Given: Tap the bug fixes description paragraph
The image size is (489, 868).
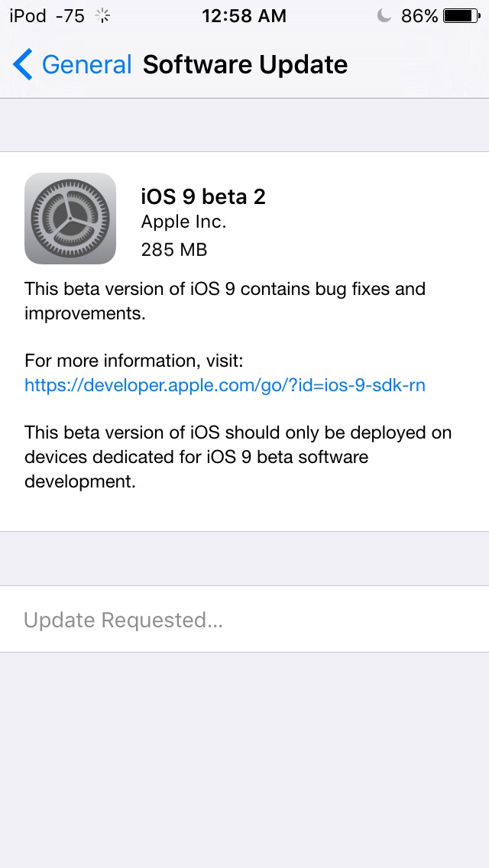Looking at the screenshot, I should point(225,301).
